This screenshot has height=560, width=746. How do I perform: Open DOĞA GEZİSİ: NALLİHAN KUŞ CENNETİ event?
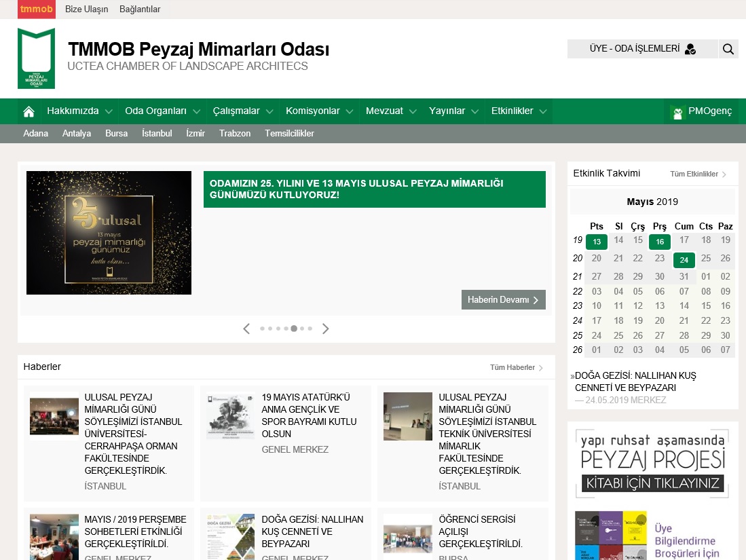point(636,381)
